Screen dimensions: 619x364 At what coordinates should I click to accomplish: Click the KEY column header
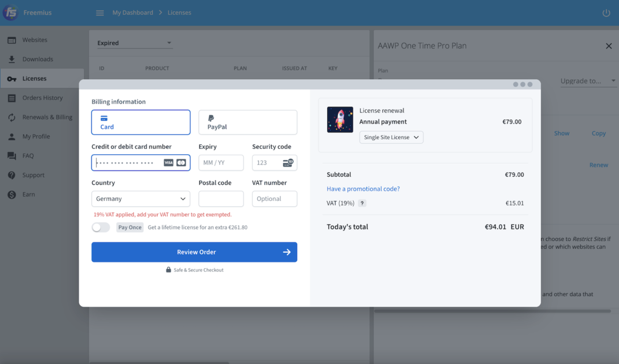point(333,68)
